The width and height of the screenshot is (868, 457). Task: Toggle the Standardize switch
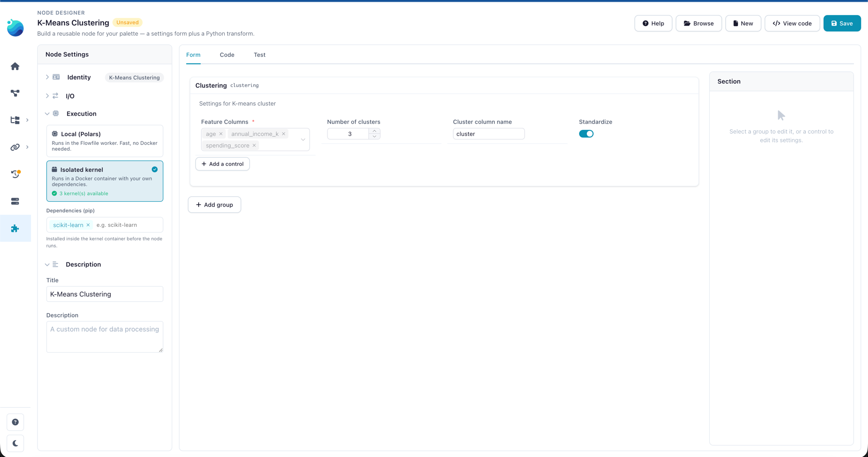tap(586, 134)
